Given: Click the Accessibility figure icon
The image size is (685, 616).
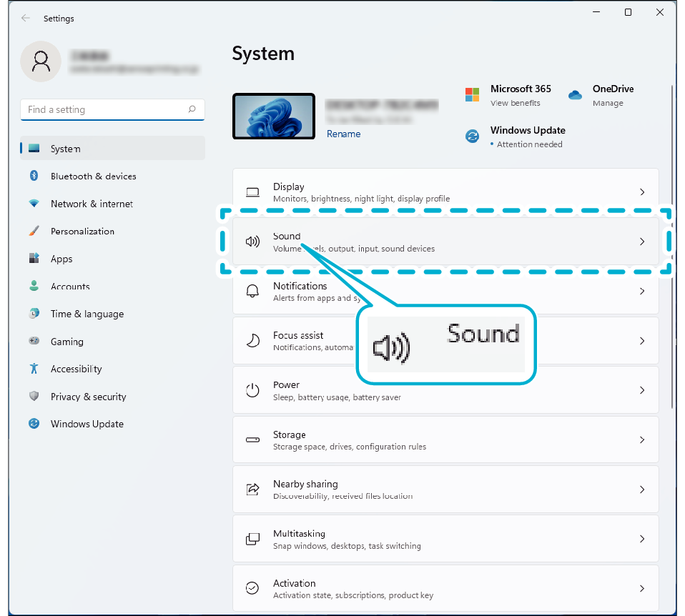Looking at the screenshot, I should (34, 369).
